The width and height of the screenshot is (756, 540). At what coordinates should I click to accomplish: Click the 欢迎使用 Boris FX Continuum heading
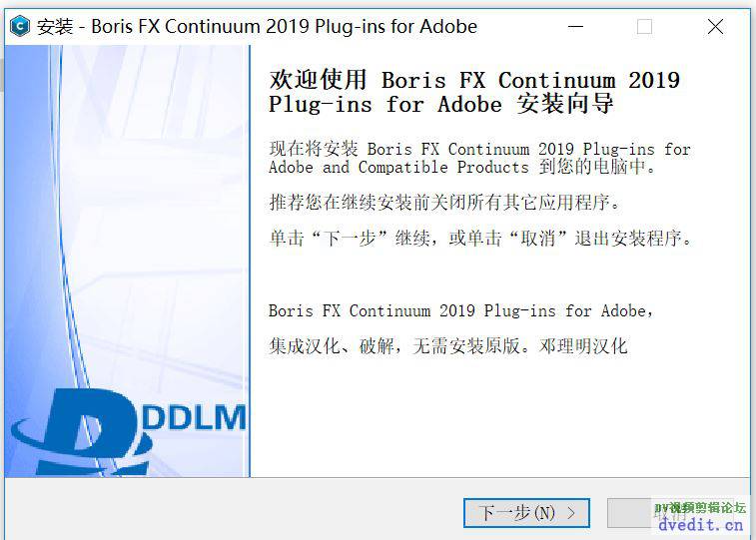[x=474, y=80]
